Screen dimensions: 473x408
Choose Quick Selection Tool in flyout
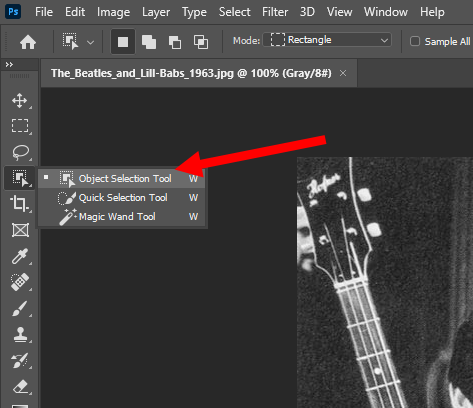click(121, 198)
